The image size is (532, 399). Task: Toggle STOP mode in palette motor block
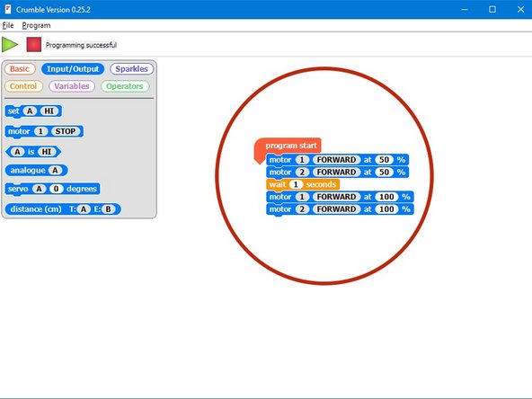pos(65,131)
